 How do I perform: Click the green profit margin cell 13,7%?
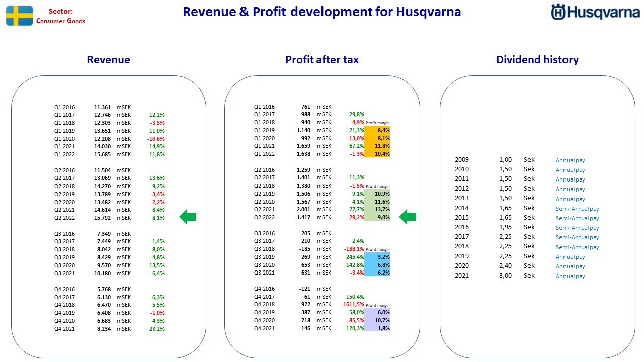pyautogui.click(x=377, y=210)
